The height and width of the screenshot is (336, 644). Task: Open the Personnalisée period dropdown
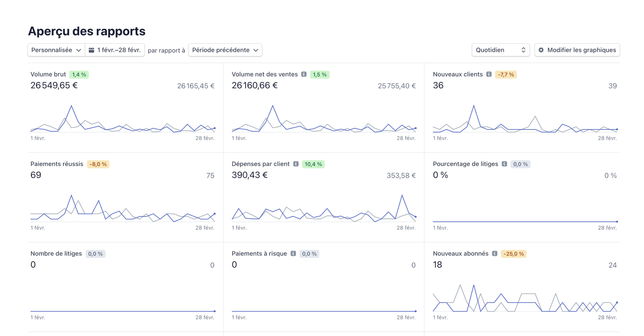(56, 50)
